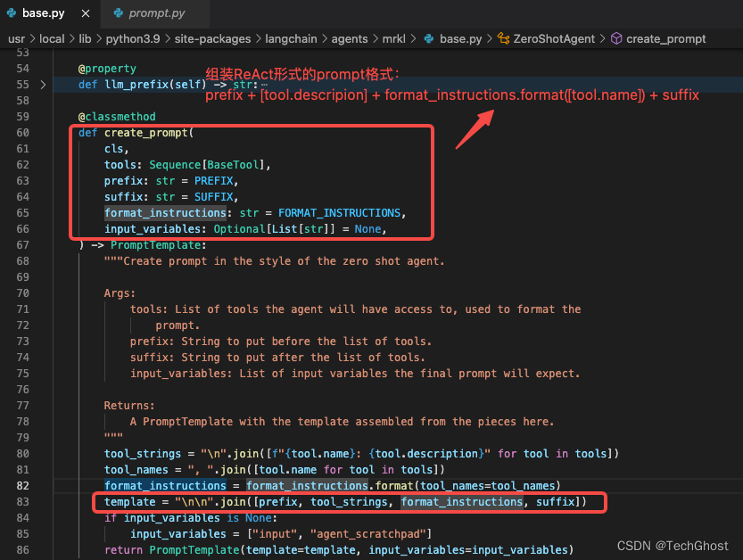743x560 pixels.
Task: Open the agents breadcrumb folder
Action: click(x=350, y=39)
